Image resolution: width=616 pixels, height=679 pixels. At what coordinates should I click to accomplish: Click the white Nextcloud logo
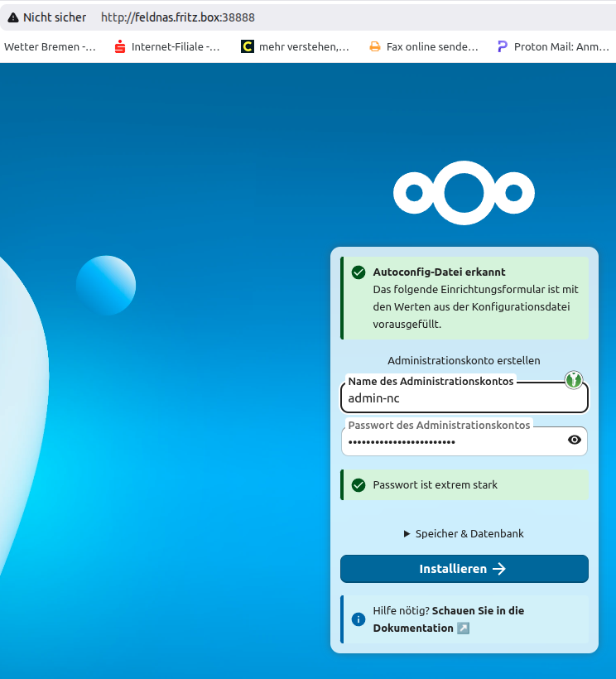click(x=464, y=193)
